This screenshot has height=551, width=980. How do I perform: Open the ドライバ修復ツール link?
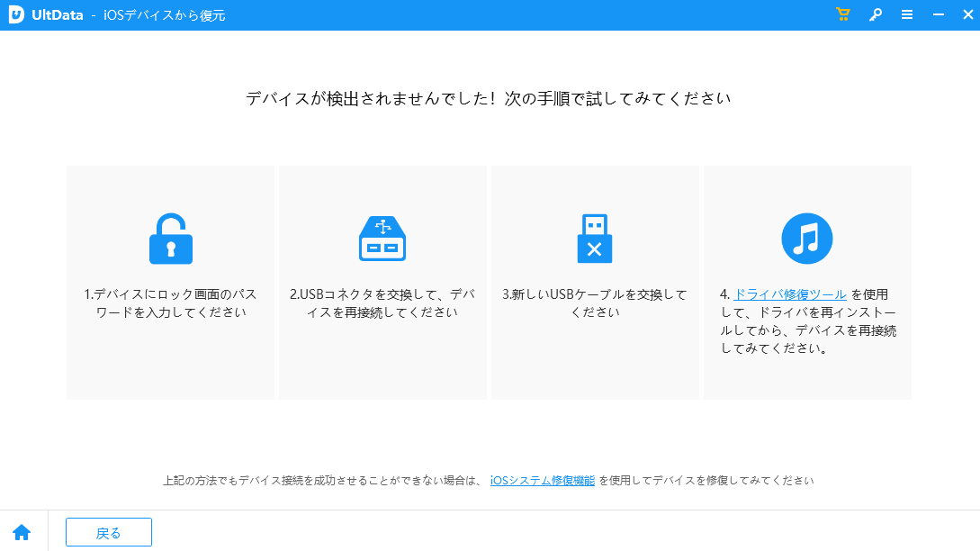[790, 294]
